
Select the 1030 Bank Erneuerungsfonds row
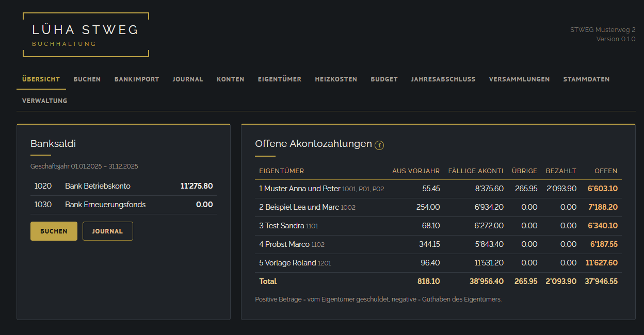pos(123,205)
